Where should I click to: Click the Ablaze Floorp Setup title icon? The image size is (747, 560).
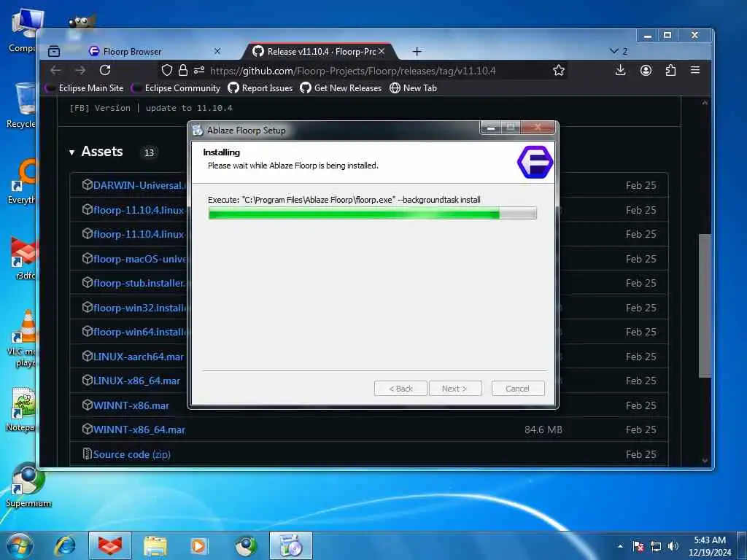tap(198, 130)
